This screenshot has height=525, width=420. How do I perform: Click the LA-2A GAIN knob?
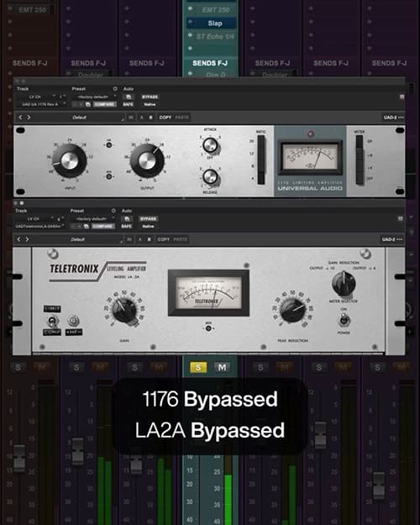pyautogui.click(x=124, y=310)
